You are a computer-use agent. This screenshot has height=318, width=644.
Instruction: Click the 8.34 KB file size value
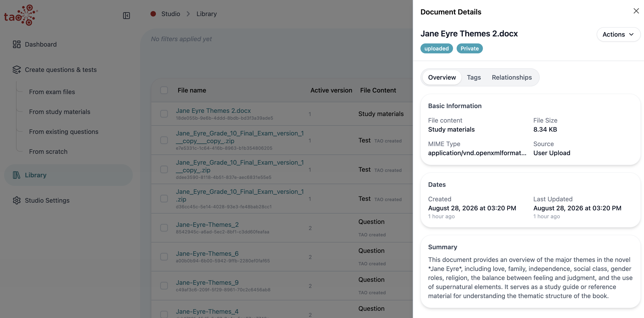545,129
